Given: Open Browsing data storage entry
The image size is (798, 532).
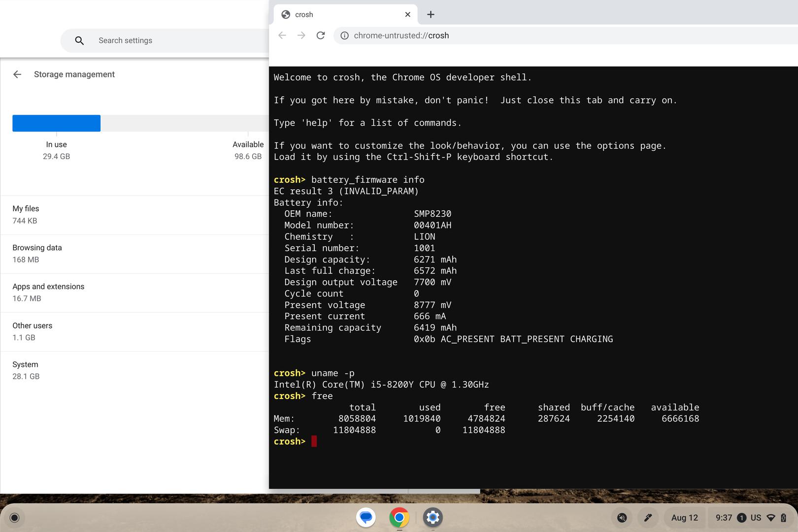Looking at the screenshot, I should tap(134, 254).
